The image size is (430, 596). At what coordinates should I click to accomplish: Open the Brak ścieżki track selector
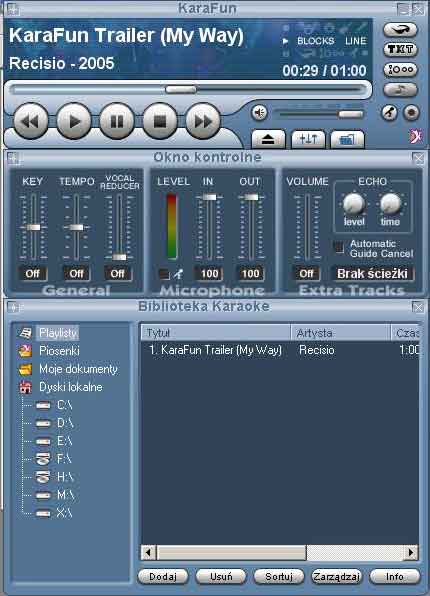tap(373, 274)
